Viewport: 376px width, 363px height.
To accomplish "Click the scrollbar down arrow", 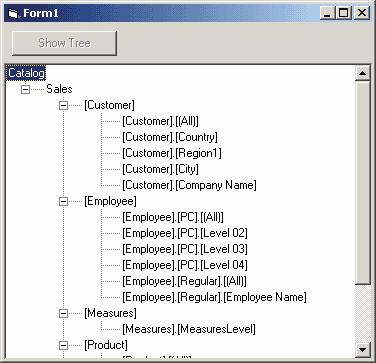I will tap(362, 350).
